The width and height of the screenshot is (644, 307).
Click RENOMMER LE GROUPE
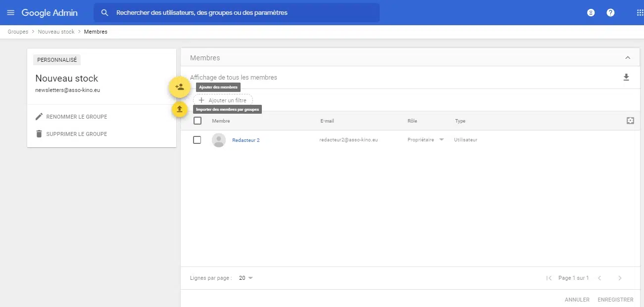coord(77,117)
